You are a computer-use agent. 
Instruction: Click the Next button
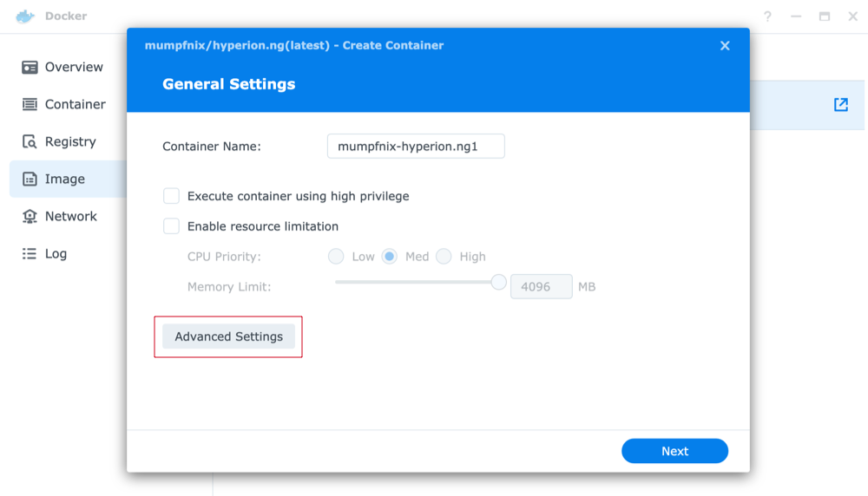[x=674, y=451]
